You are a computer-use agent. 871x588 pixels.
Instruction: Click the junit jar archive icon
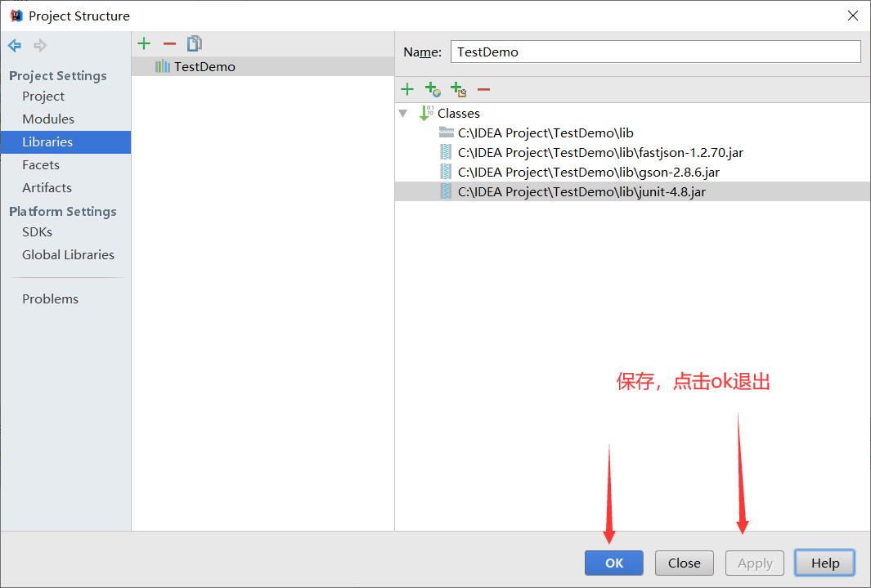point(446,191)
